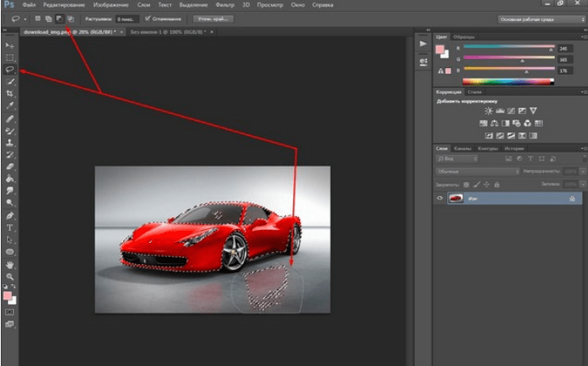Add a Brightness/Contrast adjustment
Image resolution: width=588 pixels, height=366 pixels.
click(488, 111)
